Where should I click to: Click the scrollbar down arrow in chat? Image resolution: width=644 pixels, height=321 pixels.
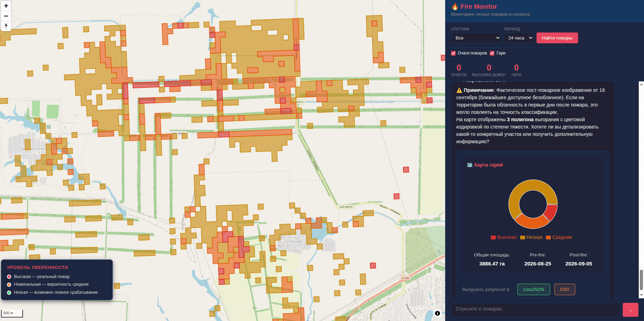click(x=641, y=295)
